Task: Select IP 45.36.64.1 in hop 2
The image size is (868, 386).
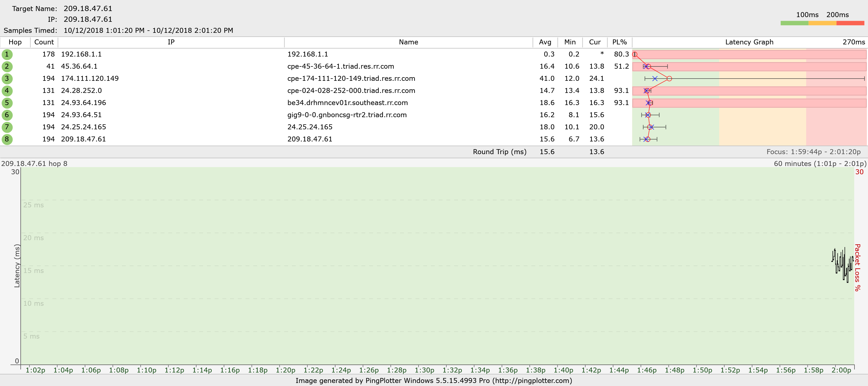Action: [x=79, y=66]
